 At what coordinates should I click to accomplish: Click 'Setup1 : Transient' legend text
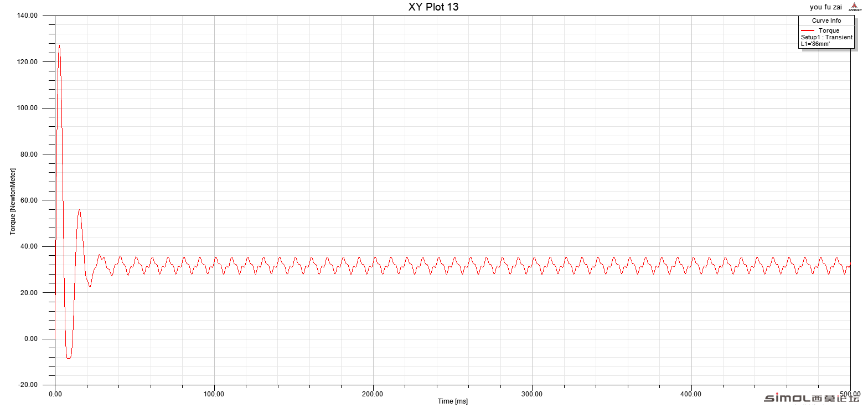[x=826, y=37]
